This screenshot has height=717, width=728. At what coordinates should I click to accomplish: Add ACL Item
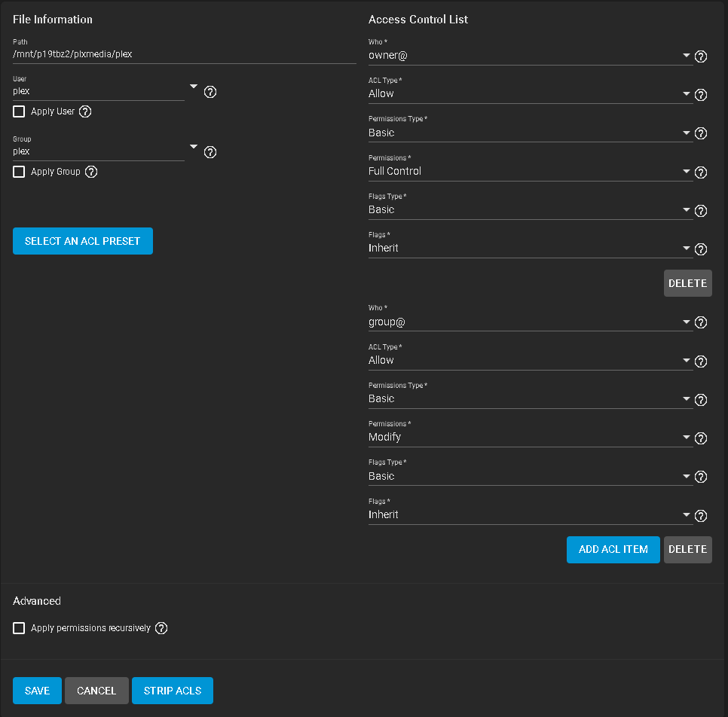(613, 550)
